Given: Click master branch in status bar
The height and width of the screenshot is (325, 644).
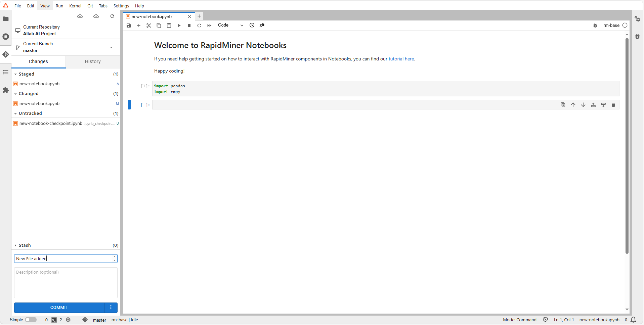Looking at the screenshot, I should 99,320.
